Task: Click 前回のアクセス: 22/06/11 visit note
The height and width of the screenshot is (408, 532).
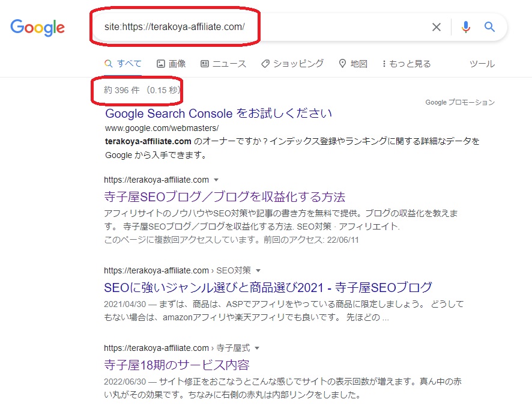Action: pos(311,240)
